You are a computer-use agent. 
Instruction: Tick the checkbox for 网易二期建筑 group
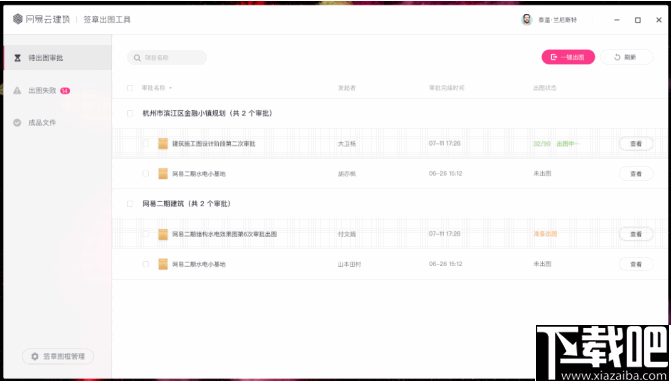(130, 204)
